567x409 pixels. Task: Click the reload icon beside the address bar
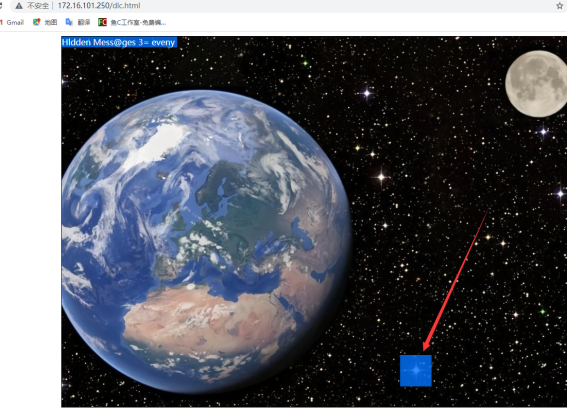coord(1,5)
